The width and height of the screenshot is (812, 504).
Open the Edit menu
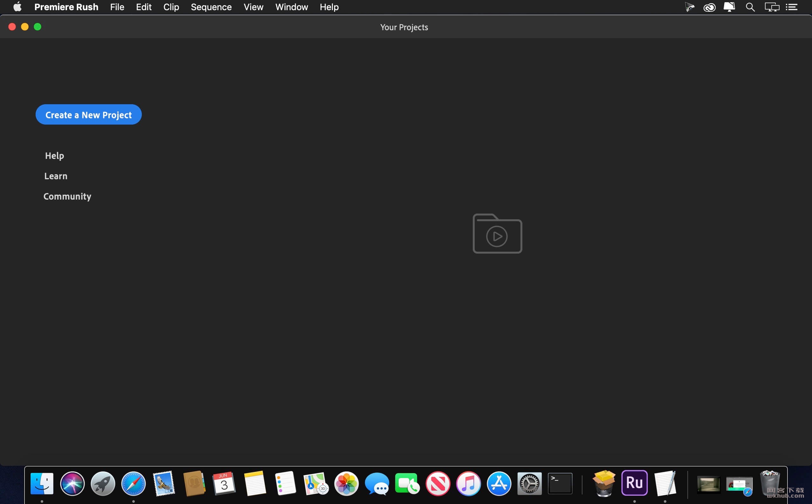pyautogui.click(x=144, y=7)
